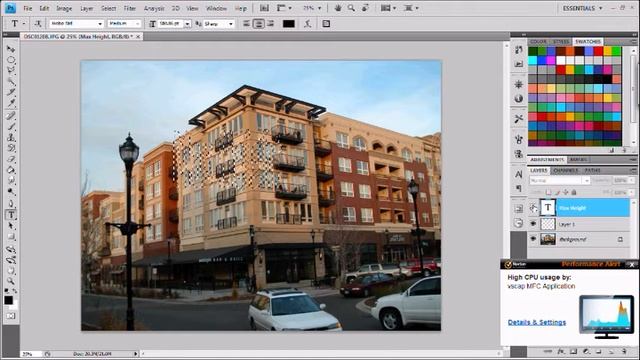Open the zoom level dropdown in application bar

(320, 8)
